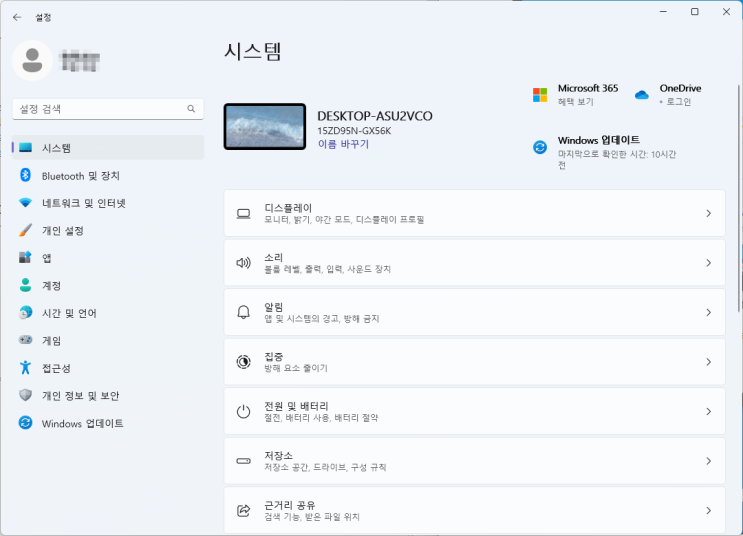This screenshot has height=536, width=743.
Task: Select 접근성 category label
Action: pos(56,368)
